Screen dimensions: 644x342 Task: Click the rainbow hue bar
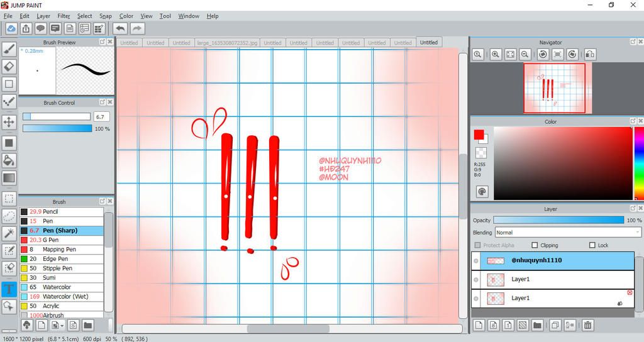[639, 163]
